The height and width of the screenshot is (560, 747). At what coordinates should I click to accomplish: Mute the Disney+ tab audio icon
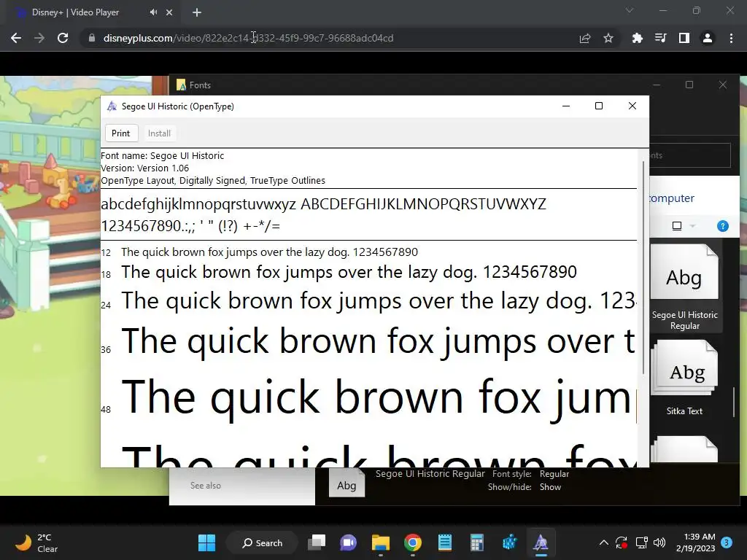[x=153, y=12]
